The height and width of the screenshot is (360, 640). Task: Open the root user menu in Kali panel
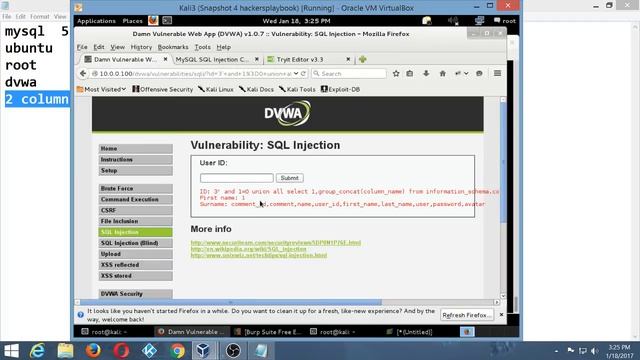505,20
